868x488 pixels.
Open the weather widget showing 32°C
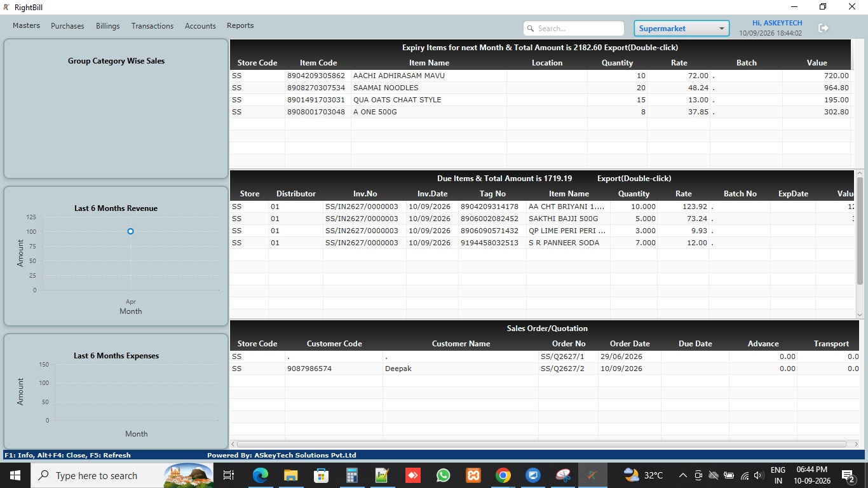[x=643, y=475]
